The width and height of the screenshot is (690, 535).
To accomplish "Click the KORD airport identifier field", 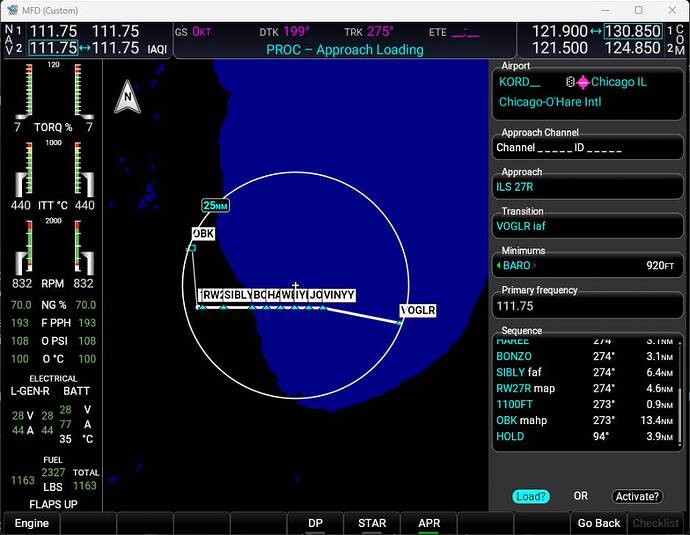I will pyautogui.click(x=520, y=82).
